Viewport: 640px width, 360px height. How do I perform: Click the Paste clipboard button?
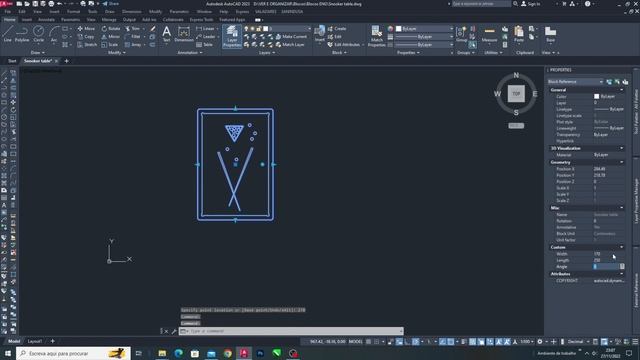pos(519,34)
